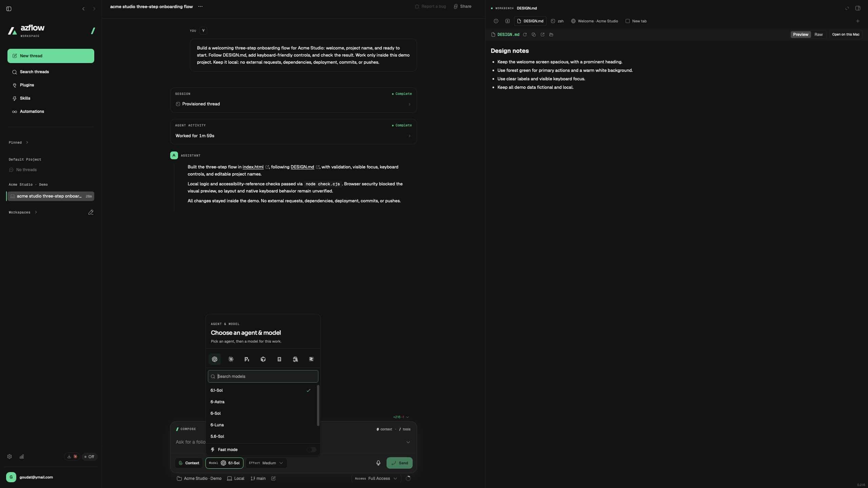Open settings gear in sidebar footer

click(9, 456)
